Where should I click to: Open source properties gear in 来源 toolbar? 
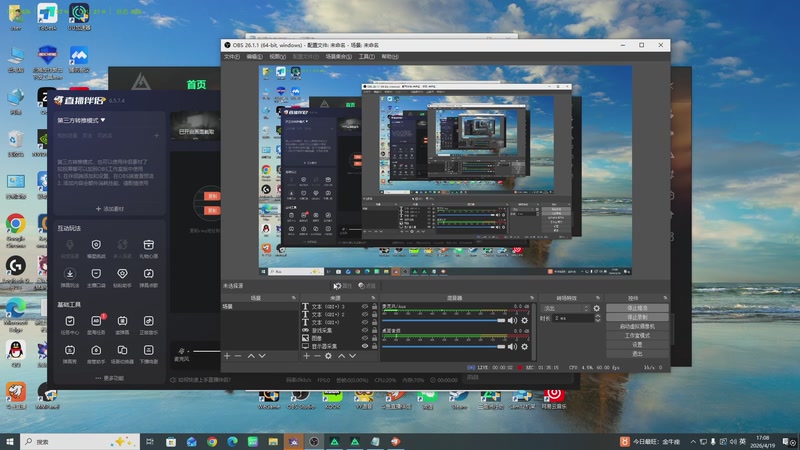[328, 356]
